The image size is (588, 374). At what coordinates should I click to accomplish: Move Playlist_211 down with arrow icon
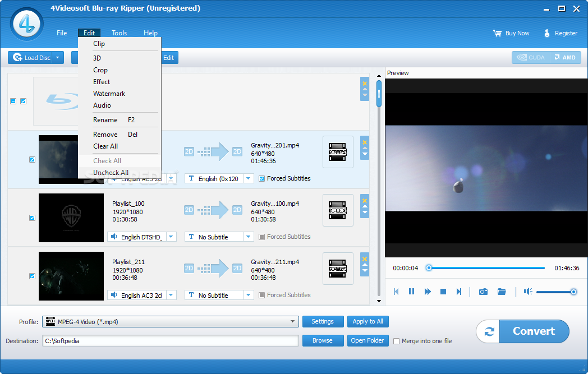[365, 271]
